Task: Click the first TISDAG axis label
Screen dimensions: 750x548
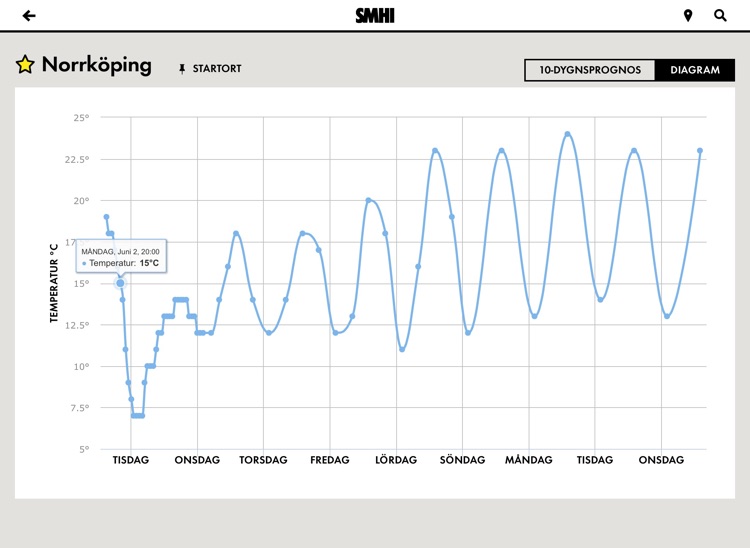Action: 131,460
